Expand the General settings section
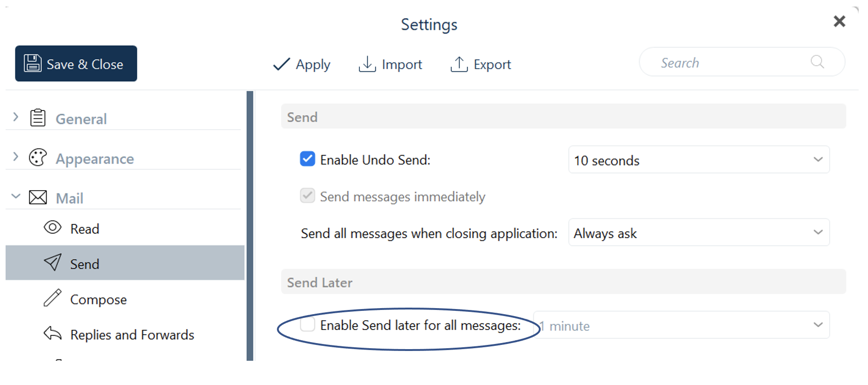 click(15, 117)
